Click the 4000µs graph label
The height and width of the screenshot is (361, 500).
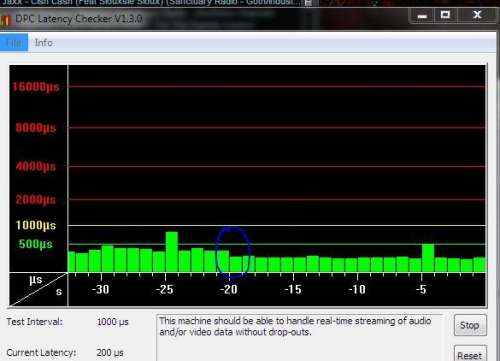point(36,166)
